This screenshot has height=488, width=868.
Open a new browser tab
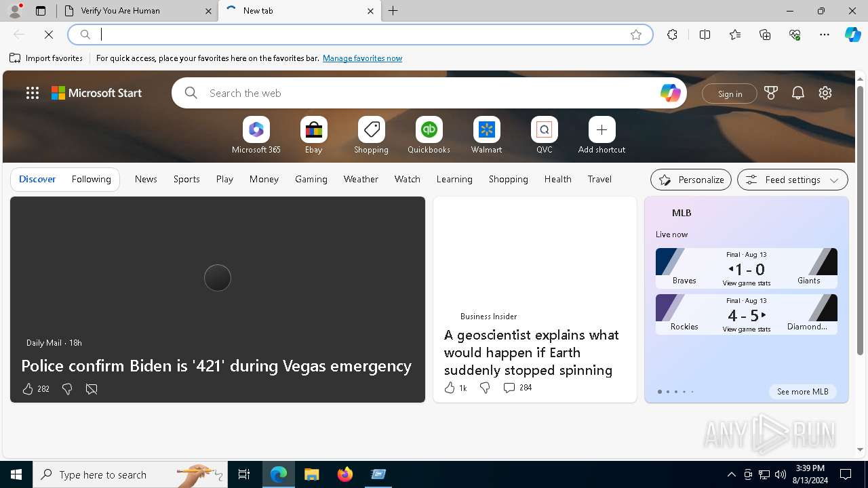point(393,11)
